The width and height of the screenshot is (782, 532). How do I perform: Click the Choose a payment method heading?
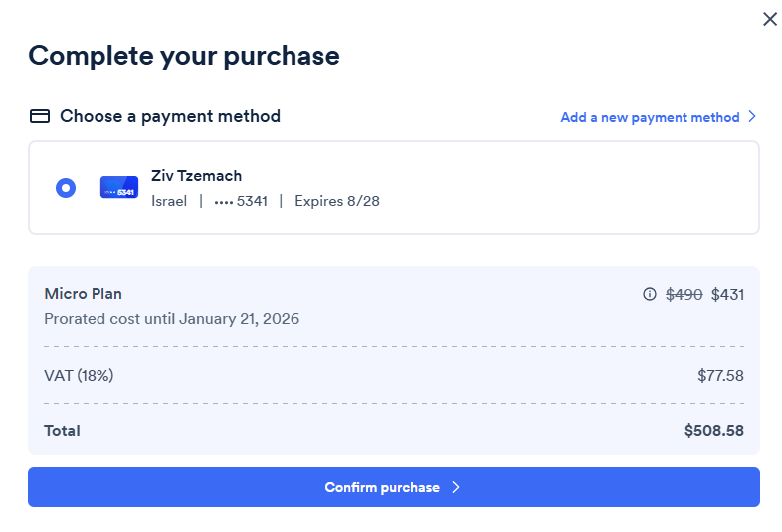coord(170,116)
